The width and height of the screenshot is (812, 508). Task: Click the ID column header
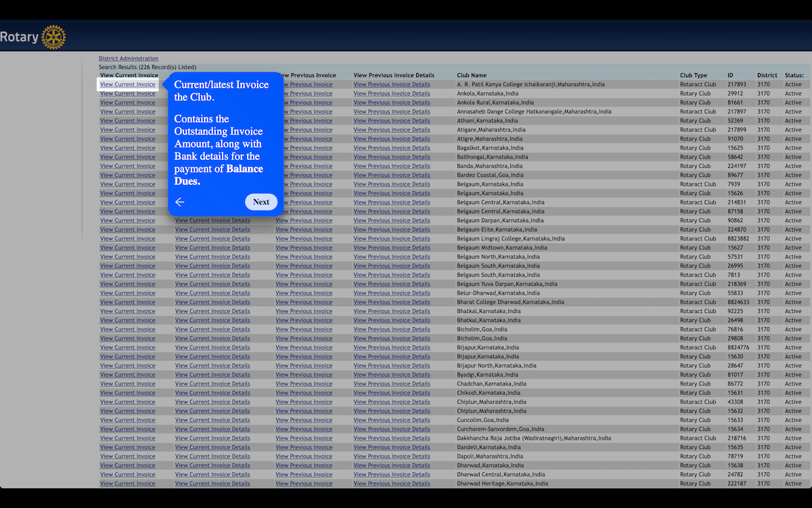(730, 75)
